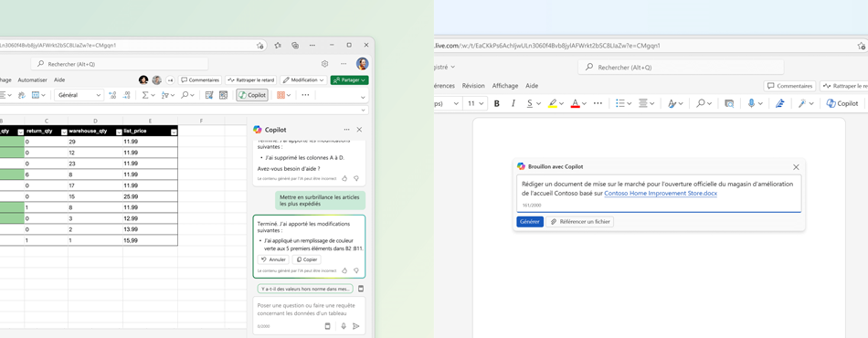Screen dimensions: 868x338
Task: Open Copilot in the Excel toolbar
Action: click(x=252, y=95)
